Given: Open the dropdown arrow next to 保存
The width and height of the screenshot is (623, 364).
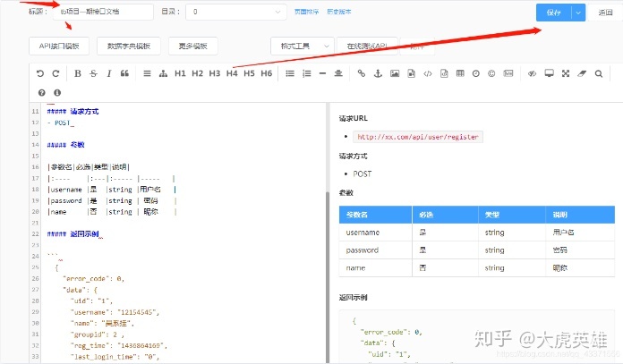Looking at the screenshot, I should tap(578, 13).
